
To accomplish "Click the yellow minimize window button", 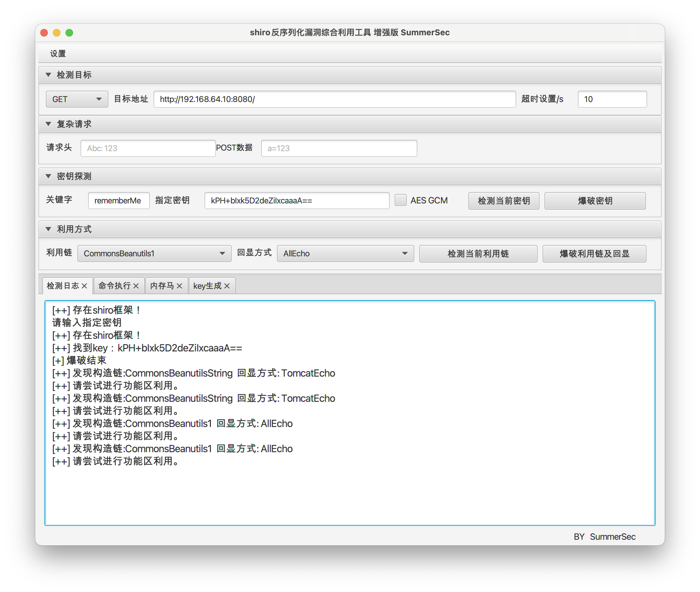I will click(x=56, y=32).
